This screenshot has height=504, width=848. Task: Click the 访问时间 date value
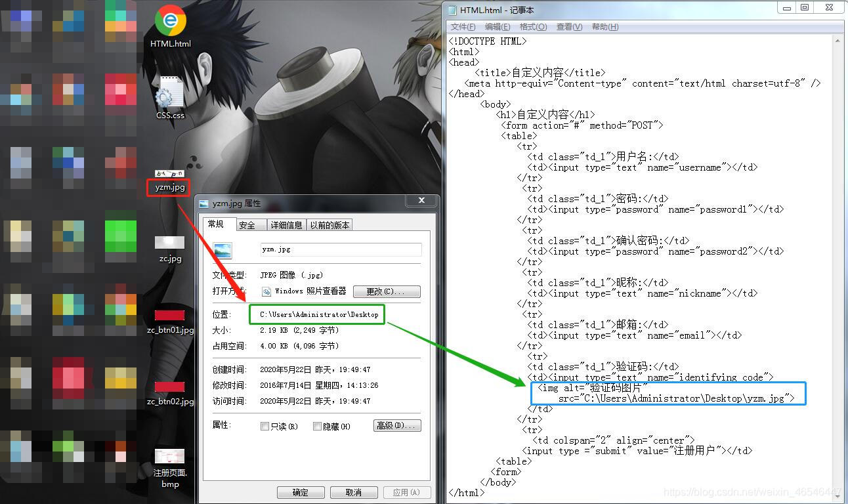coord(315,401)
